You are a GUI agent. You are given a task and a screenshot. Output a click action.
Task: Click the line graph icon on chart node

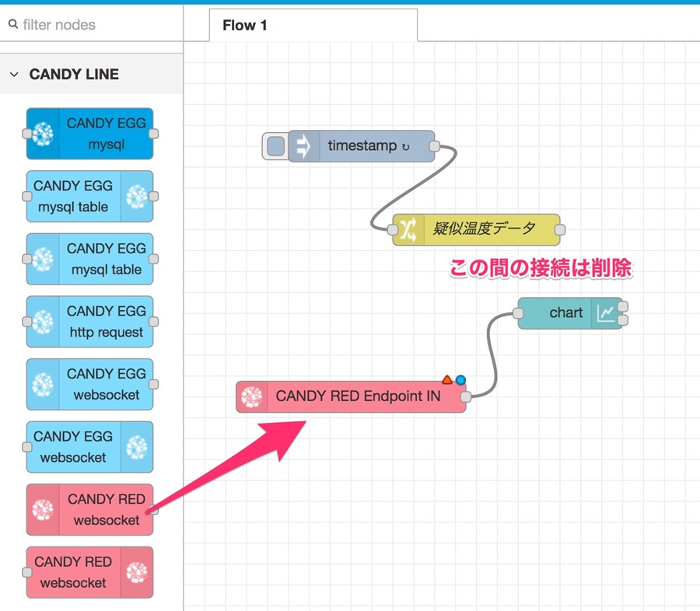click(x=606, y=313)
